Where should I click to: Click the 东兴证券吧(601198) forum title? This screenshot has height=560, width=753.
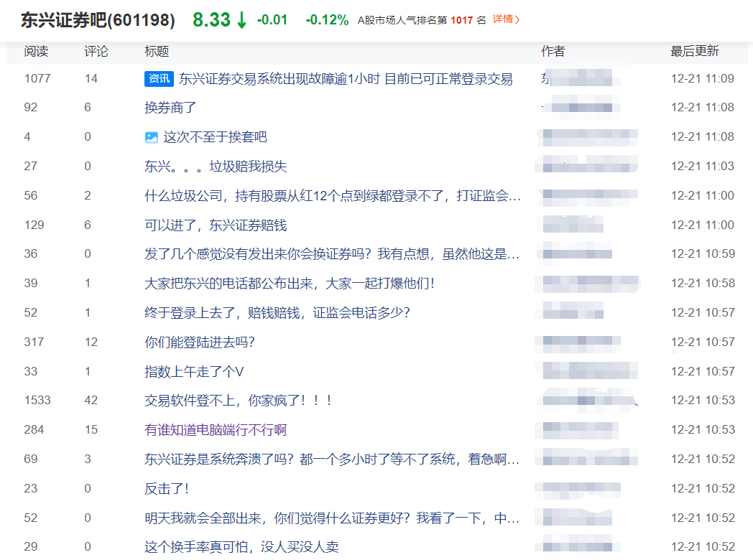tap(98, 20)
